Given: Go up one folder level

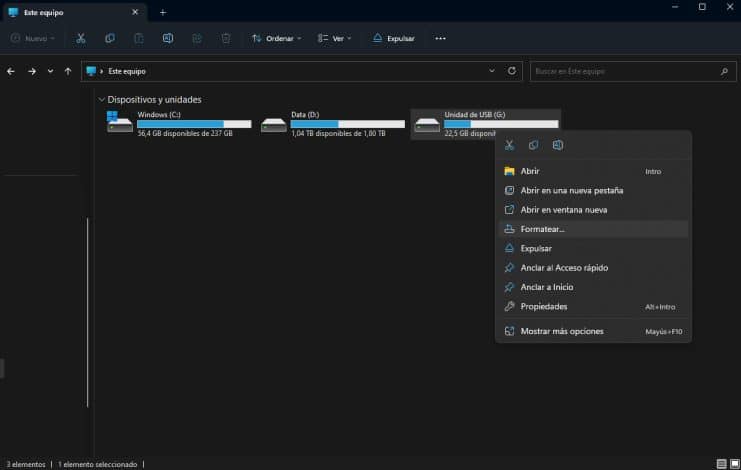Looking at the screenshot, I should (x=68, y=71).
